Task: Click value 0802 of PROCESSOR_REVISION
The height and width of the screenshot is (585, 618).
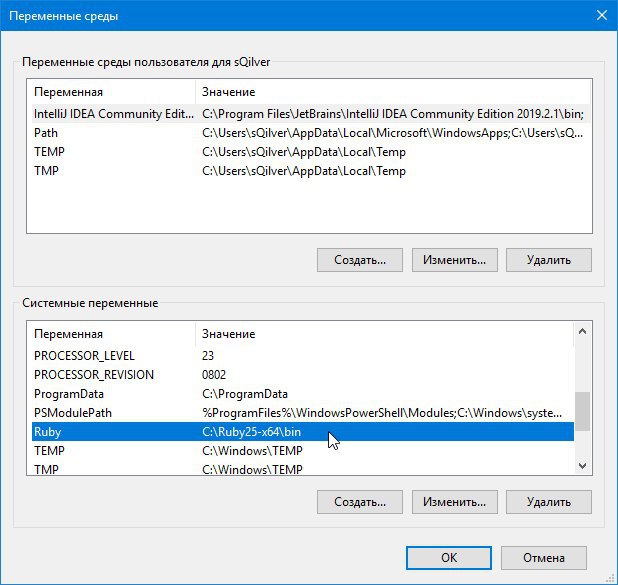Action: click(x=214, y=374)
